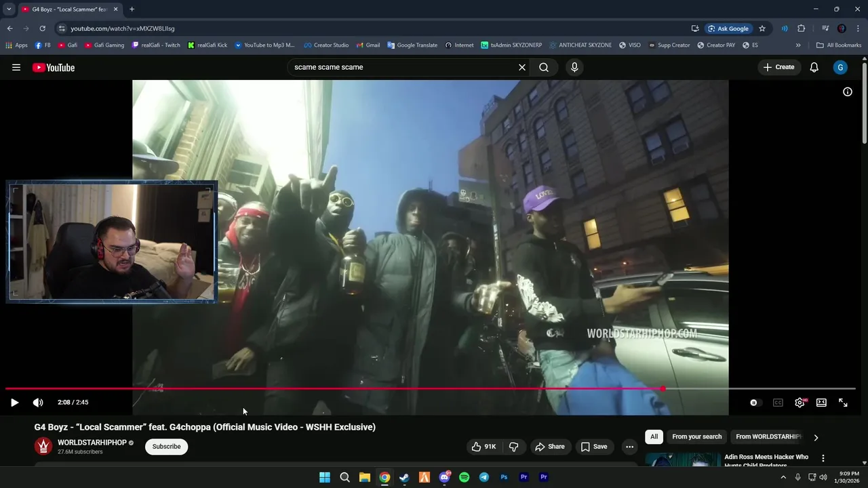Expand more chips with the right chevron
Viewport: 868px width, 488px height.
(816, 437)
